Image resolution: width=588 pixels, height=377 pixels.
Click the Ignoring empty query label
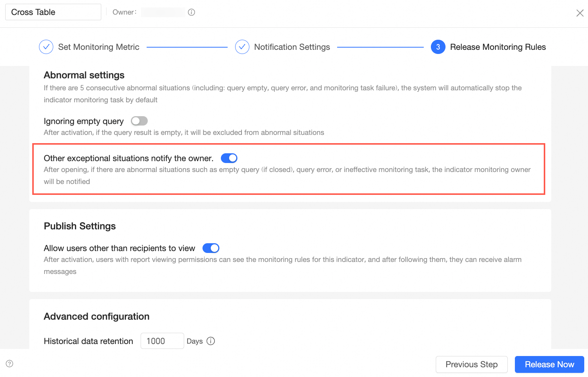[84, 121]
